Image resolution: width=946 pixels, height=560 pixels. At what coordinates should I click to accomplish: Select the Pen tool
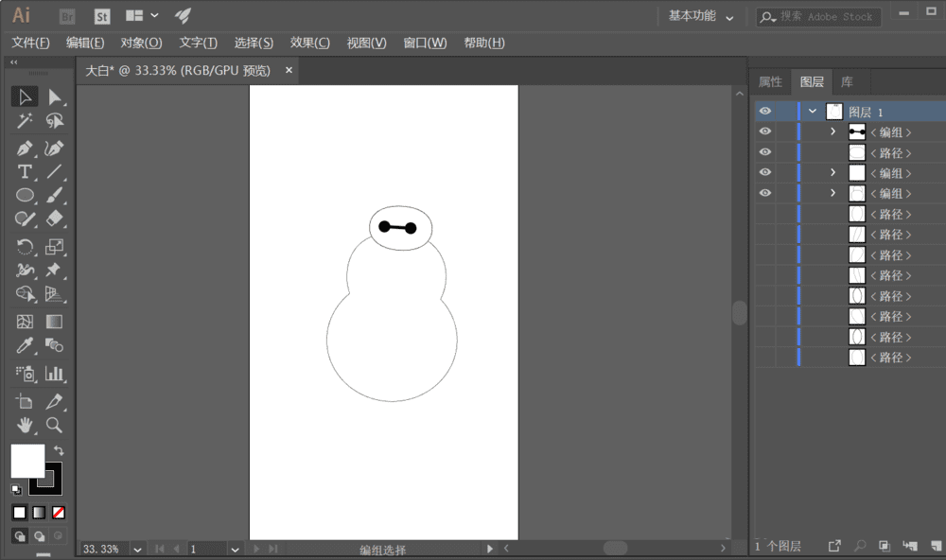click(x=25, y=149)
